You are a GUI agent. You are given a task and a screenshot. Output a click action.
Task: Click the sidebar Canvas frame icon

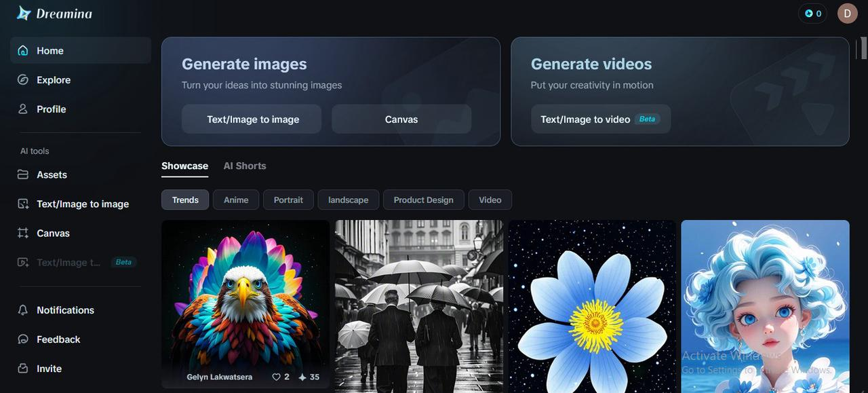(x=23, y=233)
